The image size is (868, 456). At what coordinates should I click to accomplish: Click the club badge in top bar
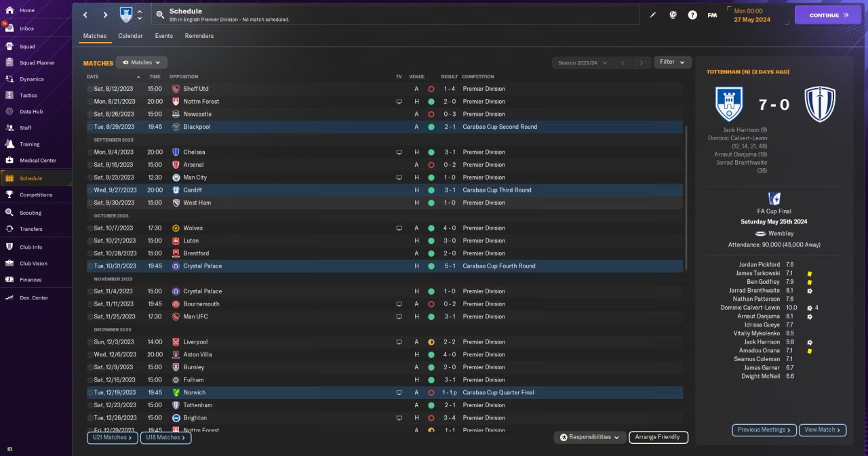(126, 15)
